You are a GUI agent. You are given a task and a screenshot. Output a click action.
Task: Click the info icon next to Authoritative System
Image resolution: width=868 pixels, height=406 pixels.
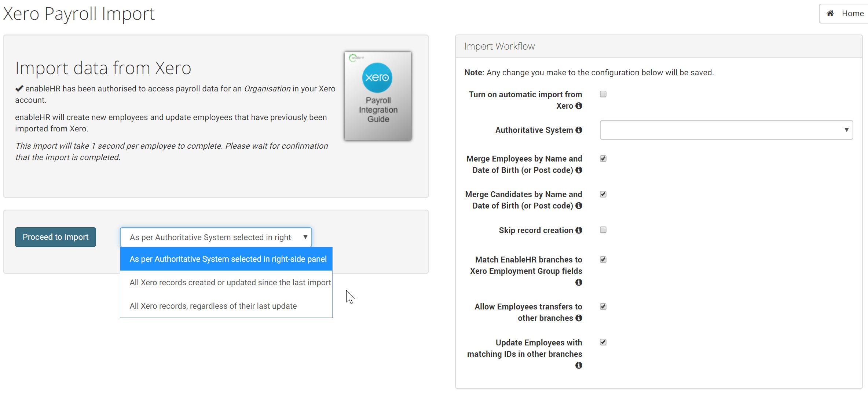(579, 130)
